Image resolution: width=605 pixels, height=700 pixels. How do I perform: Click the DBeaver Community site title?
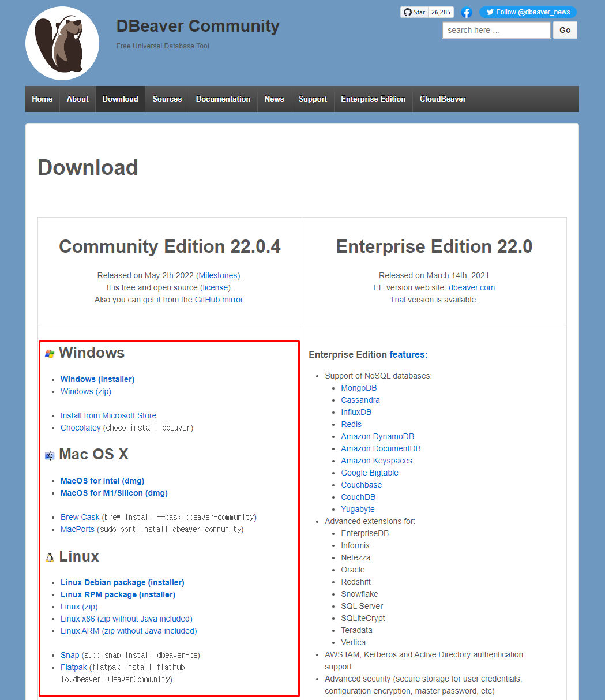click(x=198, y=26)
